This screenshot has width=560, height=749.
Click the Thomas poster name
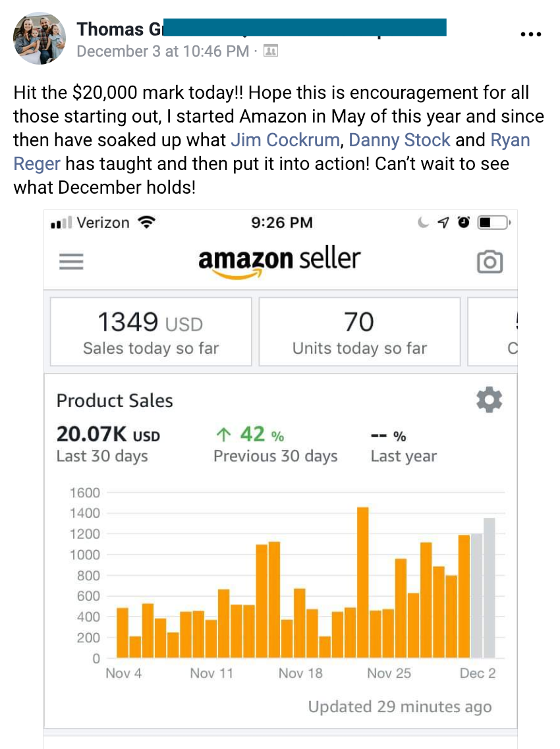[111, 29]
